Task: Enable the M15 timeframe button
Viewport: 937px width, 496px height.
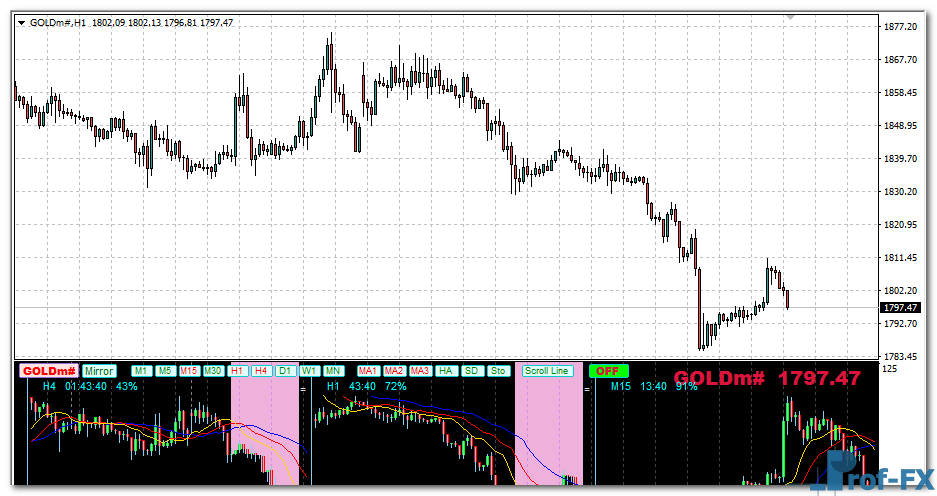Action: (x=189, y=371)
